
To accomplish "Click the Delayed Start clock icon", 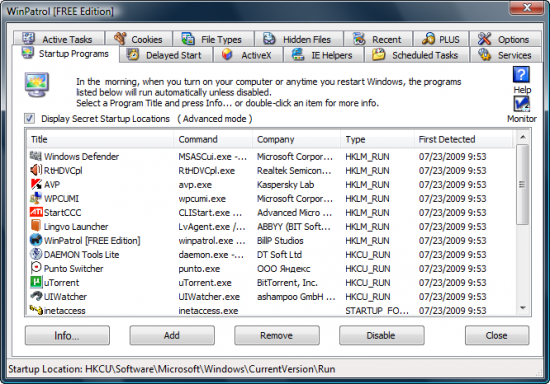I will [133, 54].
